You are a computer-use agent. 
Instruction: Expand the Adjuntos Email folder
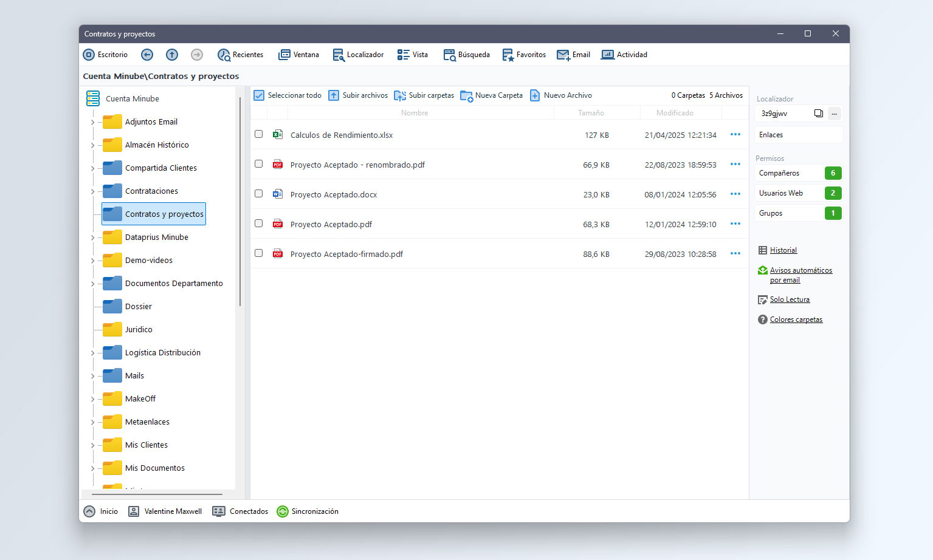[x=92, y=122]
